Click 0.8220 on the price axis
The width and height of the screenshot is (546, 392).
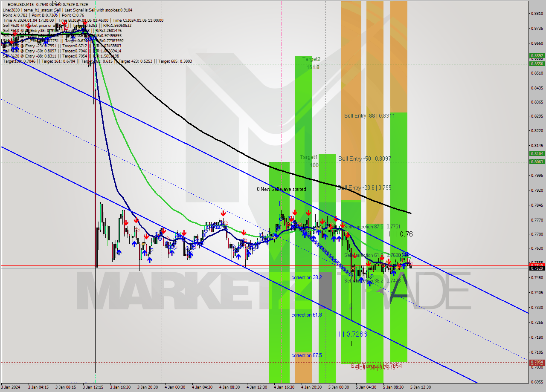point(537,131)
